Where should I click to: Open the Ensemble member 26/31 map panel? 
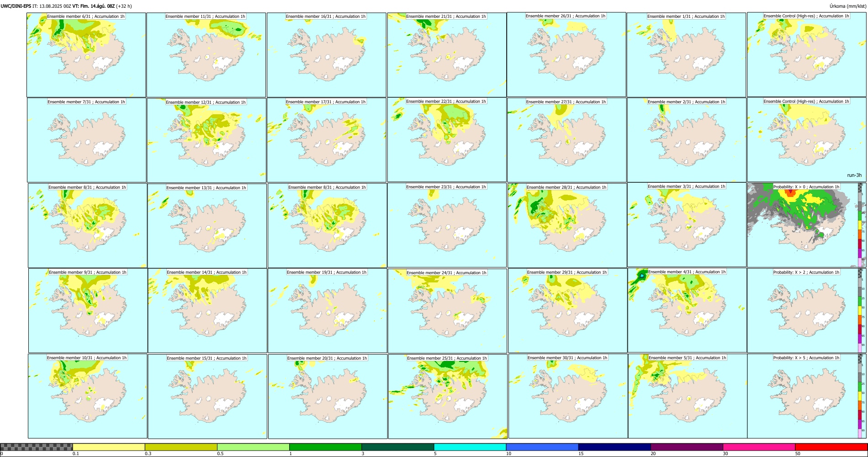566,54
